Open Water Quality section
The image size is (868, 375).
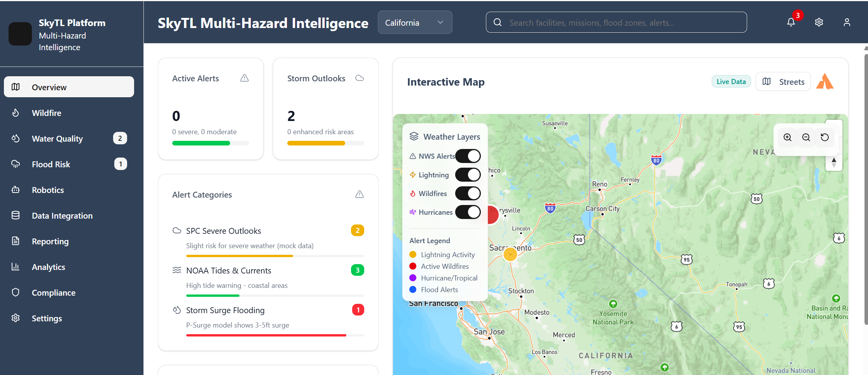[x=69, y=138]
